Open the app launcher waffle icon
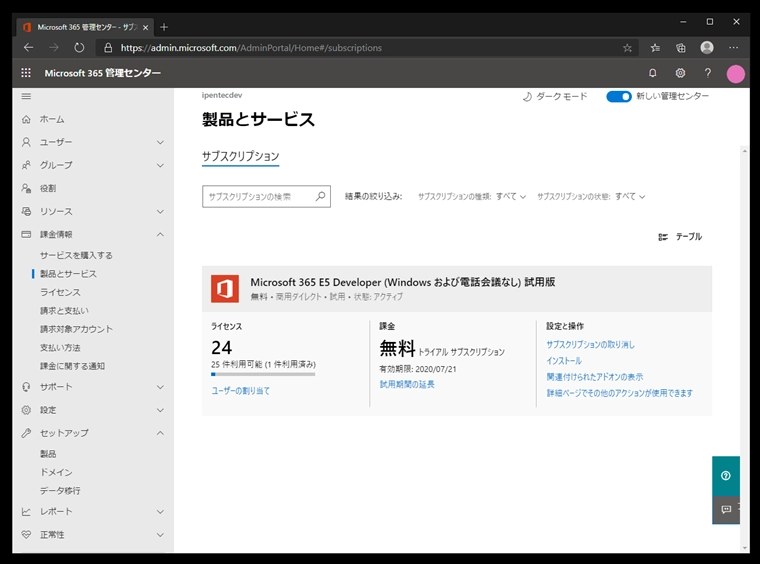760x564 pixels. click(26, 73)
